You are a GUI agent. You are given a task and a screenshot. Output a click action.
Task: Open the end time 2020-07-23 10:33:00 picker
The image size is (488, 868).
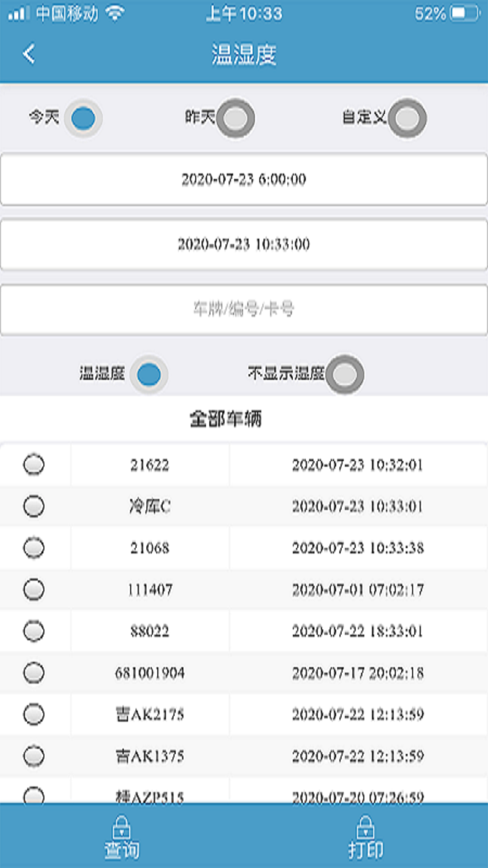click(x=244, y=245)
